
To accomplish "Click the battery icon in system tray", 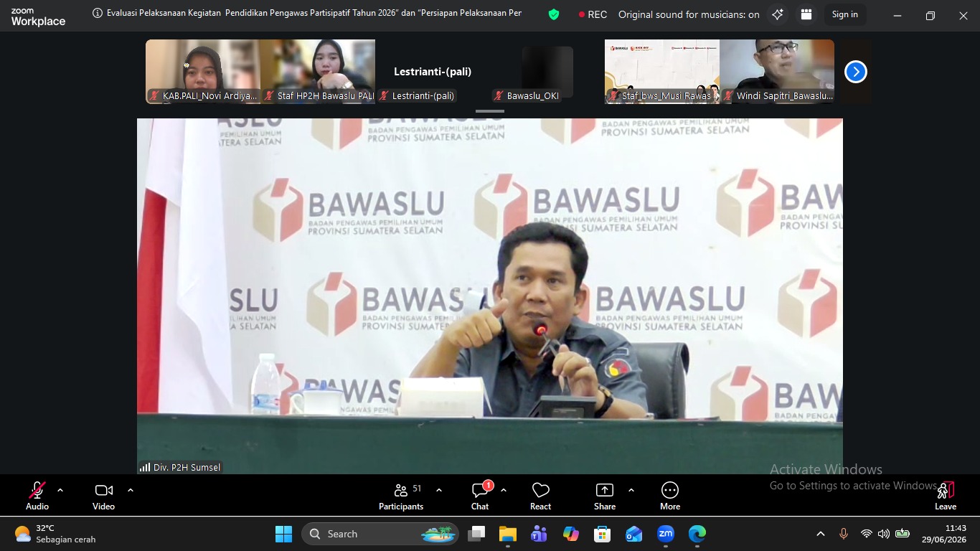I will [x=903, y=534].
